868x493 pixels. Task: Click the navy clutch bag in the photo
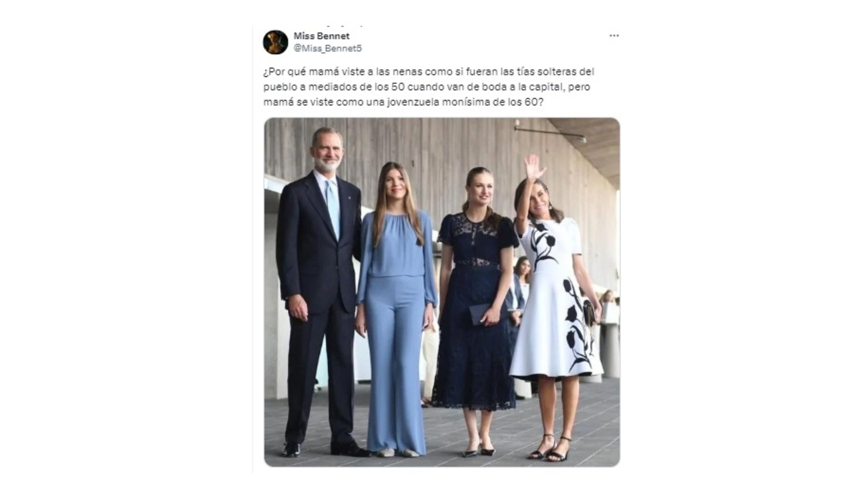tap(480, 314)
